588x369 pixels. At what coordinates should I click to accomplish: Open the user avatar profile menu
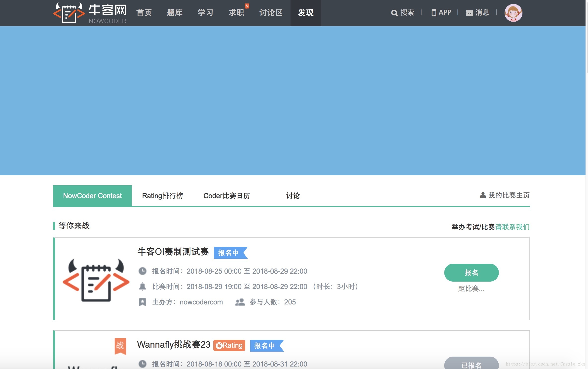[513, 13]
